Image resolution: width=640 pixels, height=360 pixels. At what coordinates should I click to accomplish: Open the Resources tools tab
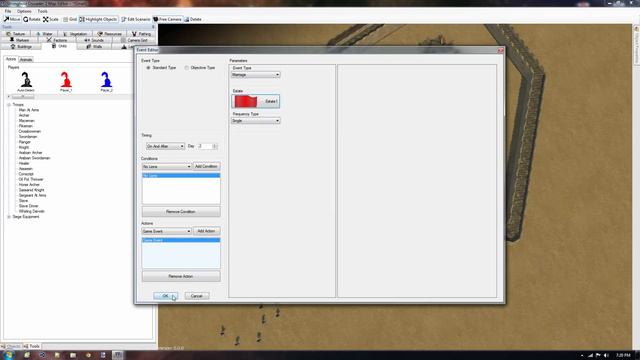pyautogui.click(x=109, y=34)
